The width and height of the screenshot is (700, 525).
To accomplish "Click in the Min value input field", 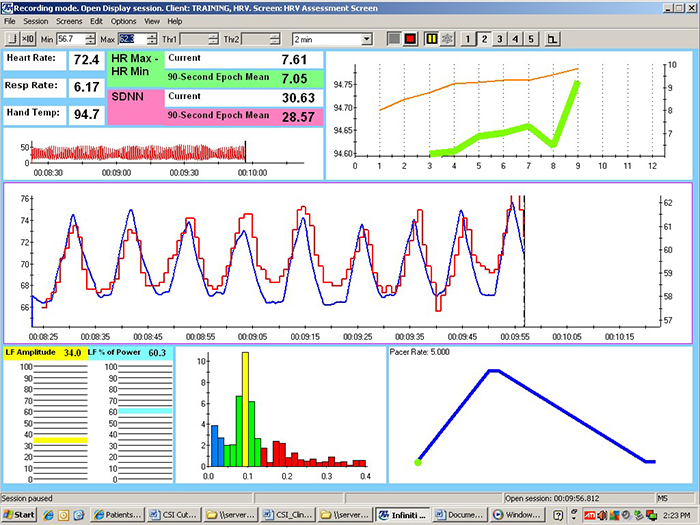I will point(71,39).
